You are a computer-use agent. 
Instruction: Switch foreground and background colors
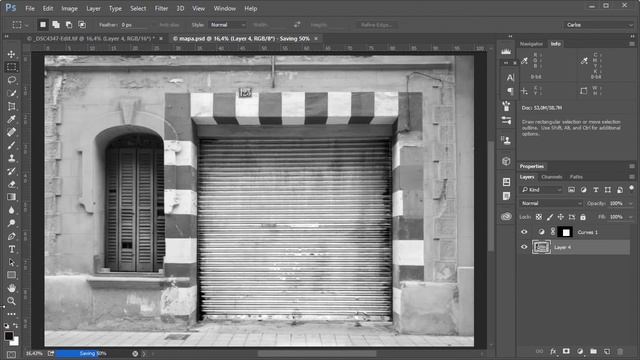coord(16,326)
